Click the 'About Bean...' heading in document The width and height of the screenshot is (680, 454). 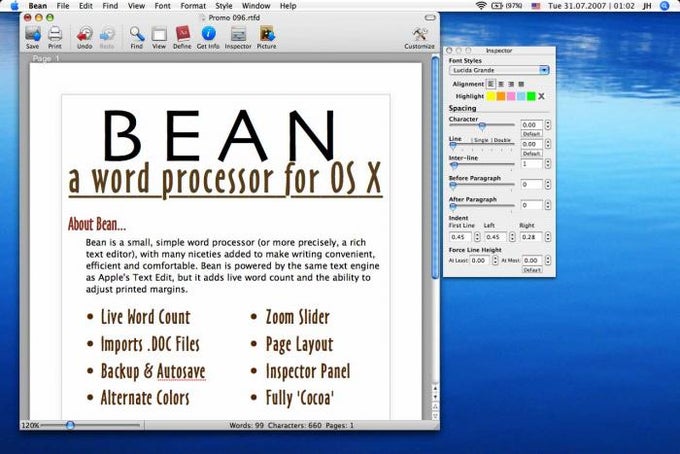[97, 224]
